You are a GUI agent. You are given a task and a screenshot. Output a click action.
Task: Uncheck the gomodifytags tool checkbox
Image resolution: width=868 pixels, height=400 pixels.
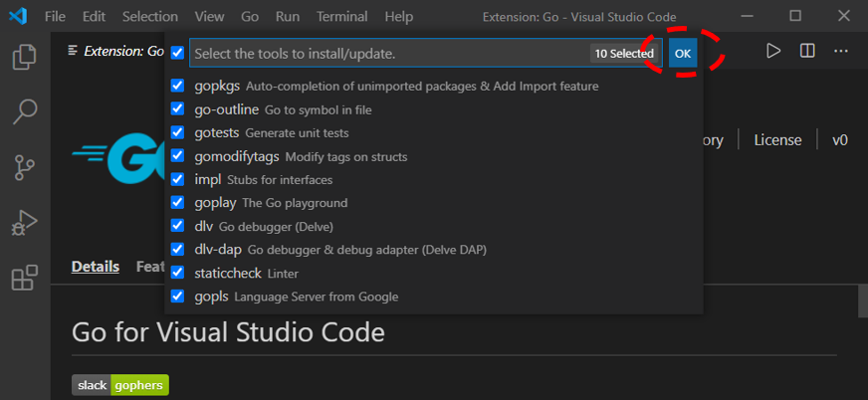(177, 156)
